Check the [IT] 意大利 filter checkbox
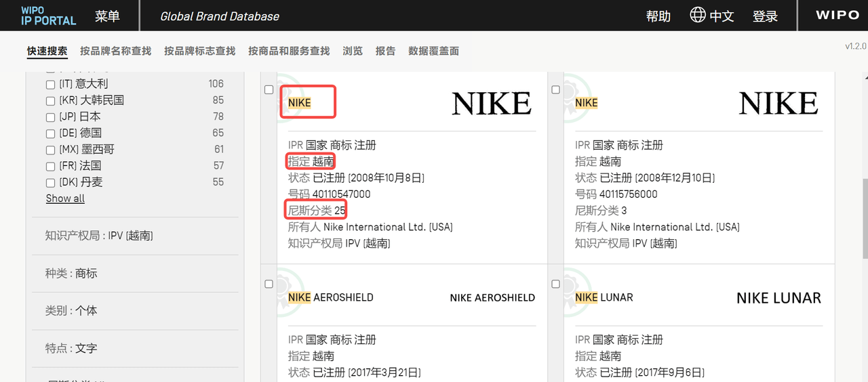Image resolution: width=868 pixels, height=382 pixels. (50, 85)
